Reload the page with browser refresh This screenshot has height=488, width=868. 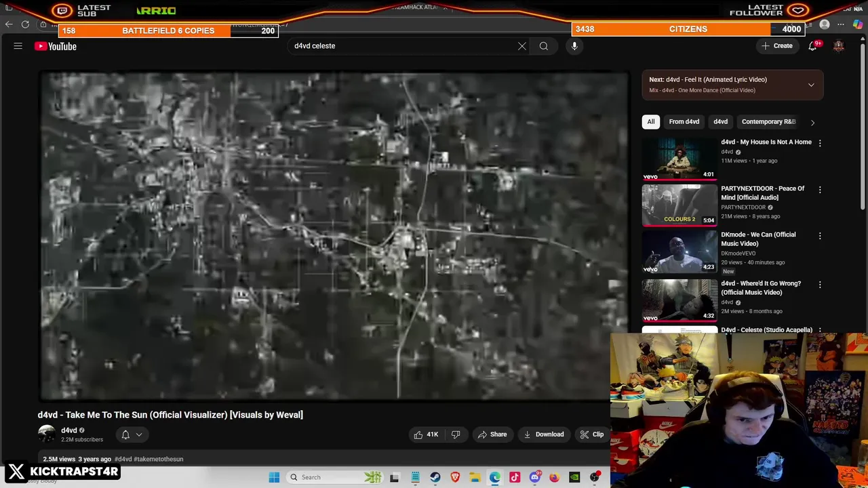point(25,24)
